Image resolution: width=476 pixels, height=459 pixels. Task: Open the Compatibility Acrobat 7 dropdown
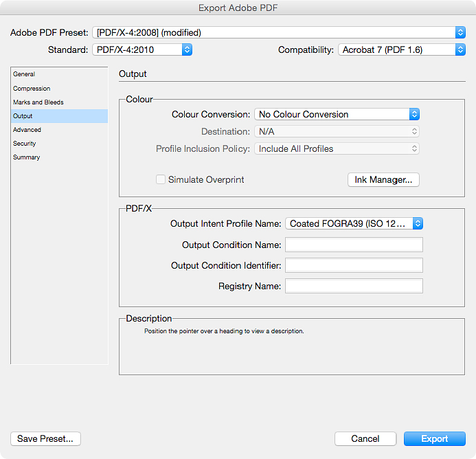pos(402,49)
